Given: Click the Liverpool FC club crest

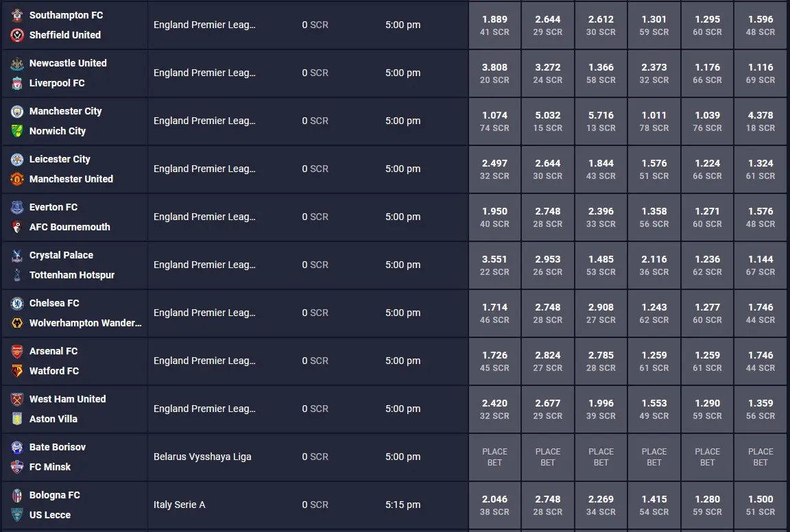Looking at the screenshot, I should (17, 83).
